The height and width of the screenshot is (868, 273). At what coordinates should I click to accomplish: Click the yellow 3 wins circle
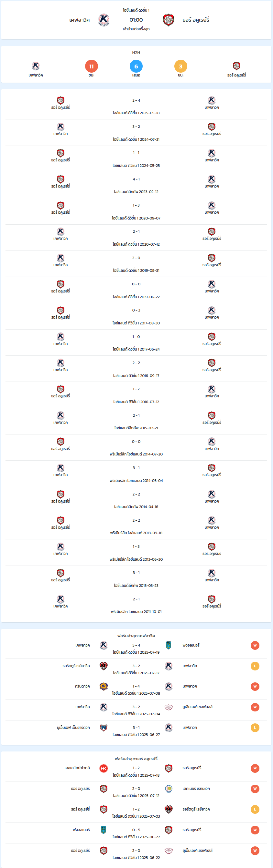[180, 66]
